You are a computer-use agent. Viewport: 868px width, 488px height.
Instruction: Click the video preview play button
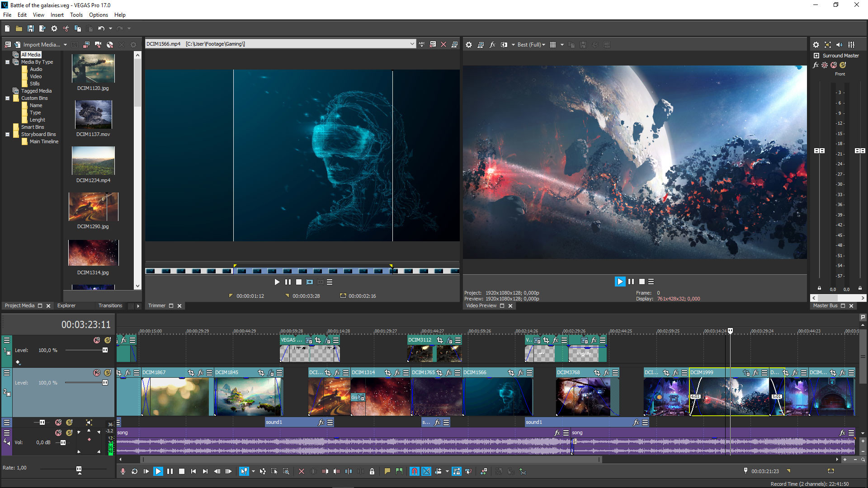[619, 281]
